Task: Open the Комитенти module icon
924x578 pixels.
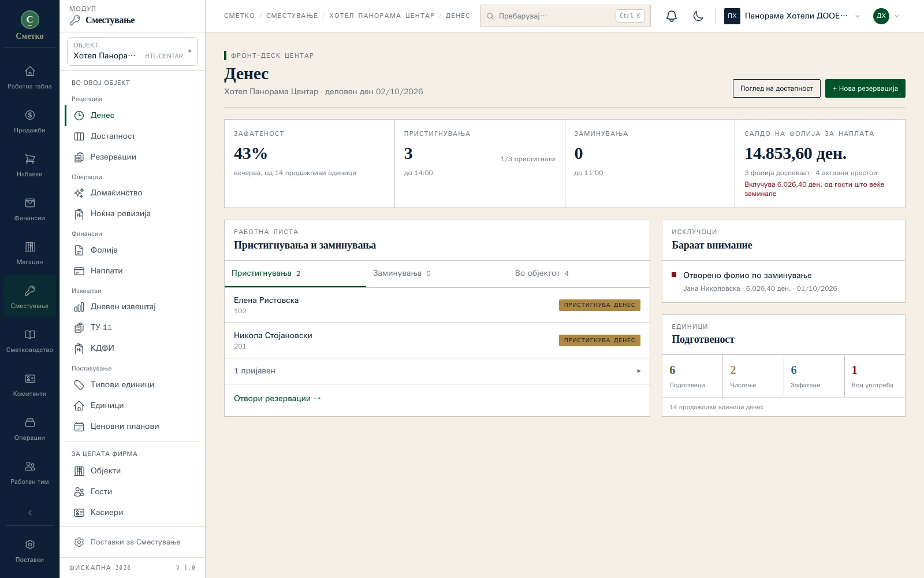Action: coord(29,386)
